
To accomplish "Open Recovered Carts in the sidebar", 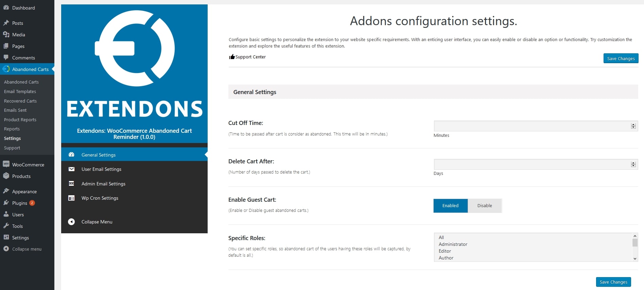I will click(x=20, y=101).
